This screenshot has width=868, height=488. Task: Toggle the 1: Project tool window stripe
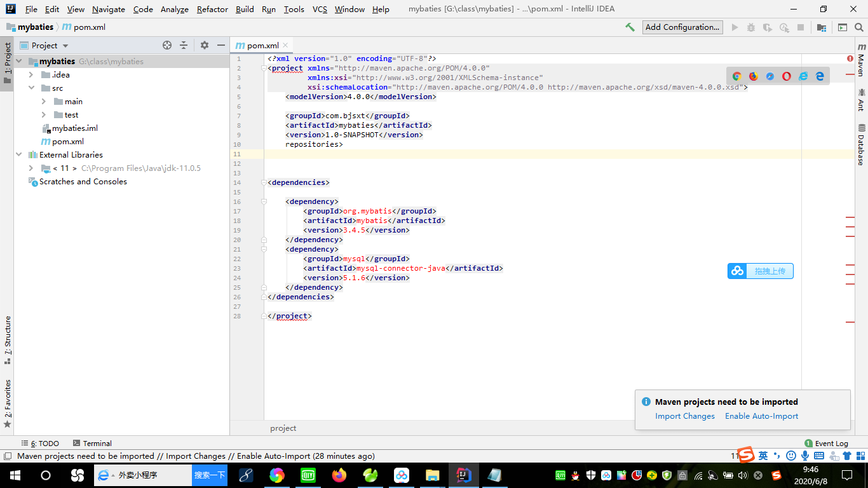tap(7, 64)
